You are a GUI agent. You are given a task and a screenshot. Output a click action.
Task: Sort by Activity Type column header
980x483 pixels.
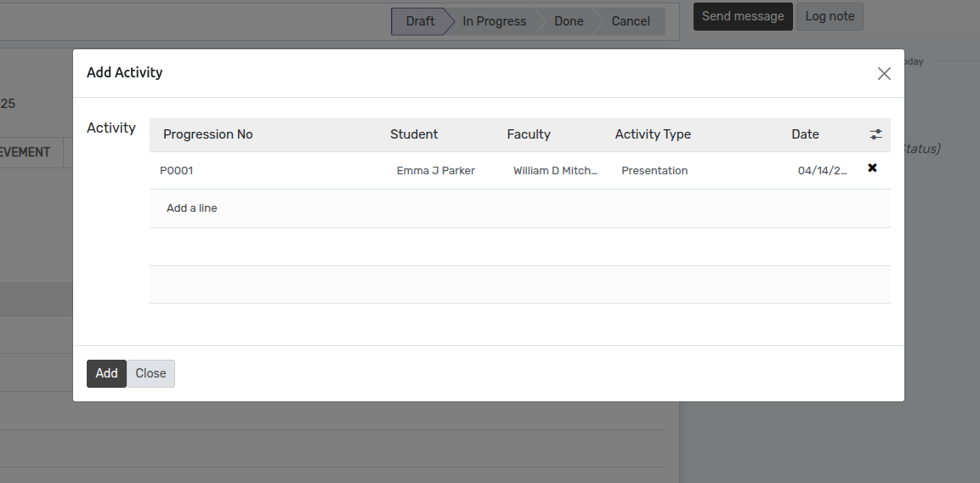(x=653, y=134)
